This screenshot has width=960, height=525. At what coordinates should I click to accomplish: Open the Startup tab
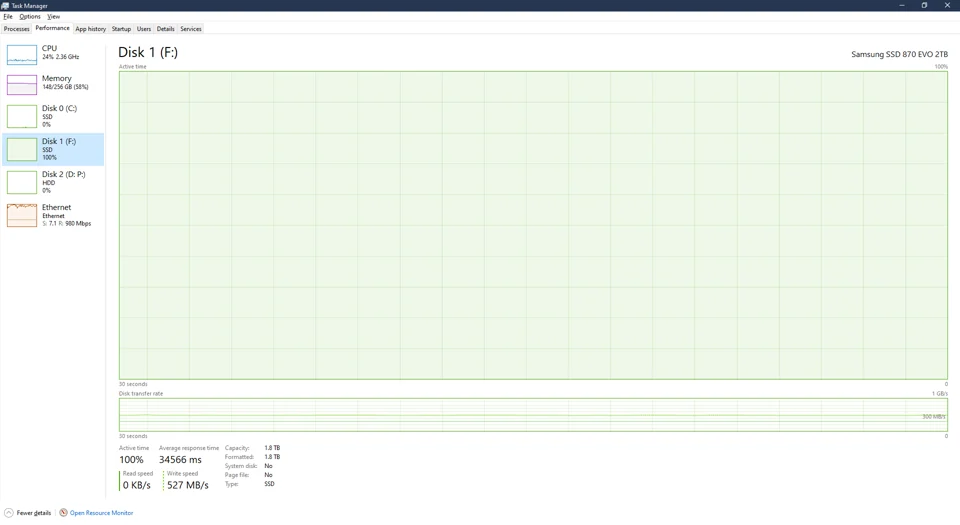pyautogui.click(x=121, y=29)
